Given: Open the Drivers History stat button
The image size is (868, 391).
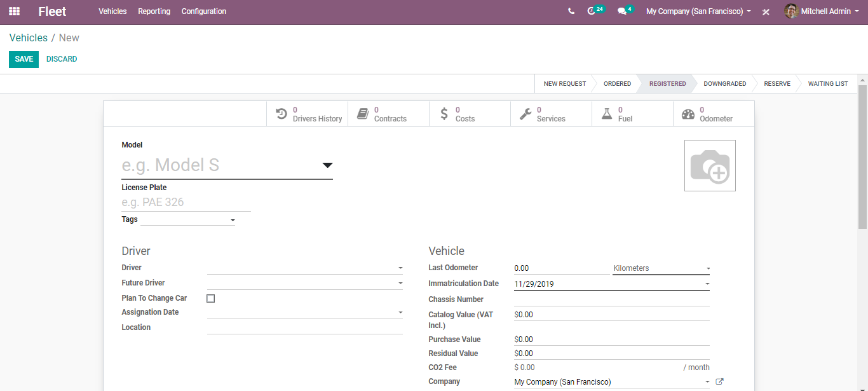Looking at the screenshot, I should (x=308, y=114).
